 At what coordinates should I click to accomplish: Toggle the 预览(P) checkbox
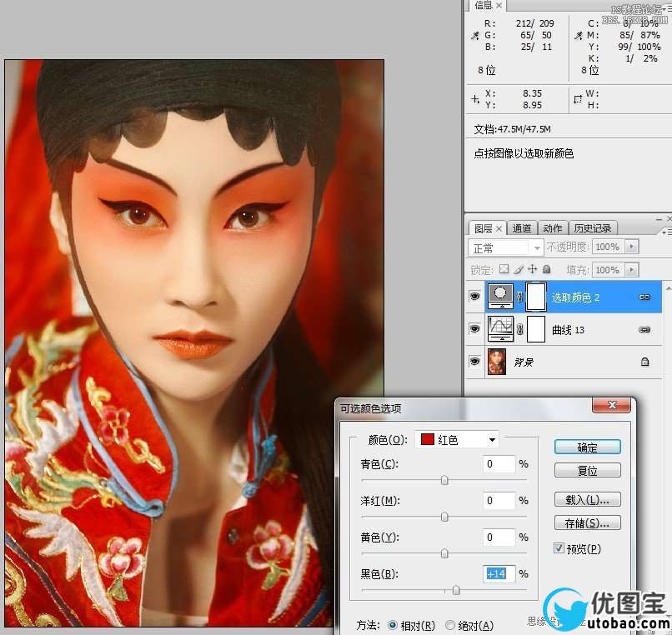click(559, 548)
